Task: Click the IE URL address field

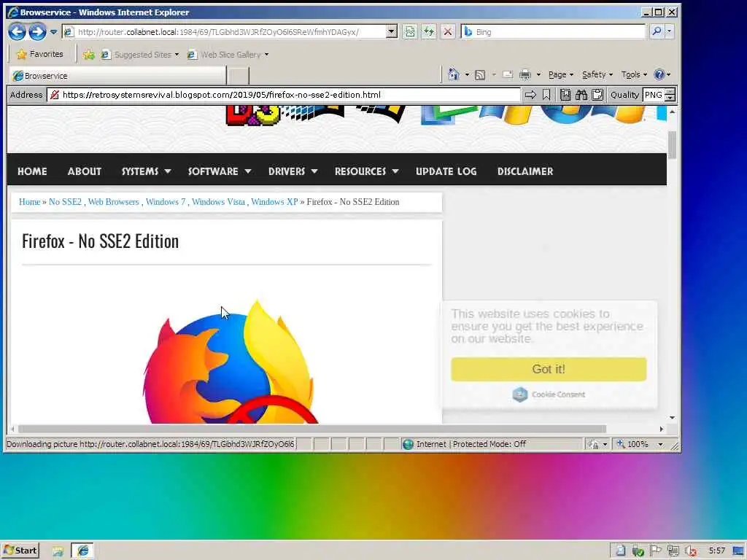Action: tap(224, 32)
